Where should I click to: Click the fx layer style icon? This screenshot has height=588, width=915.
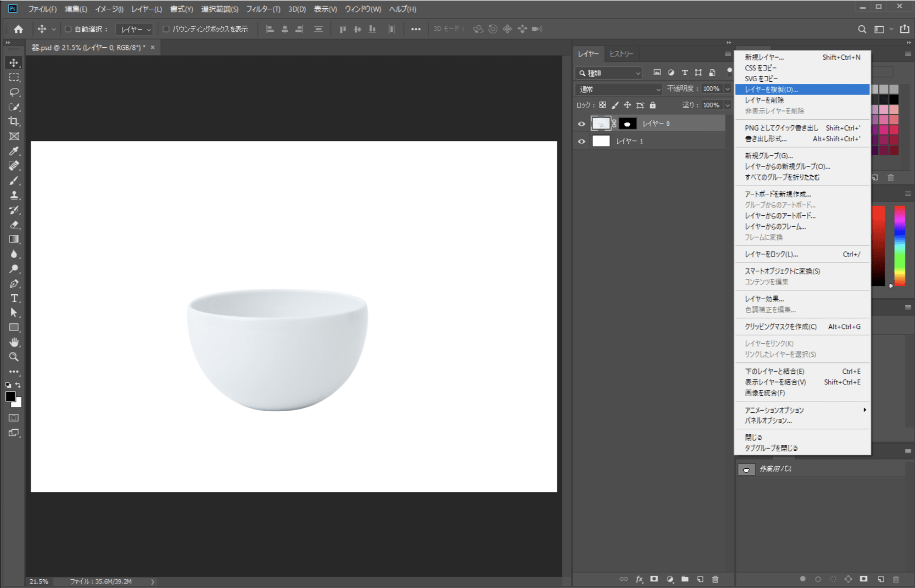(639, 579)
